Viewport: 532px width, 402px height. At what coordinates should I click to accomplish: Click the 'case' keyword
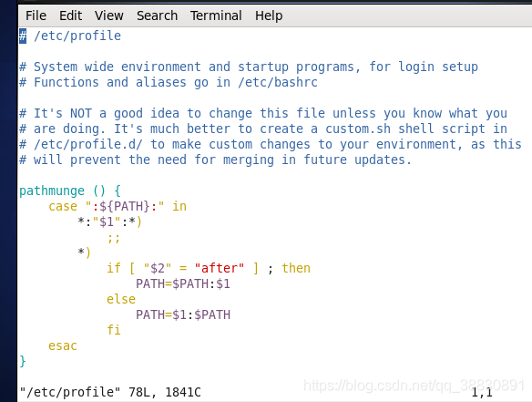(x=63, y=206)
